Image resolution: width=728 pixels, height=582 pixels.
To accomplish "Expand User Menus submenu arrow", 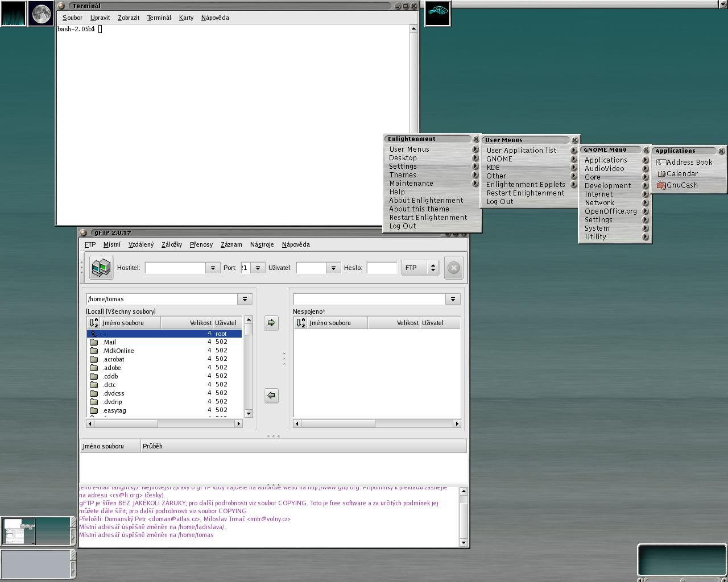I will coord(475,149).
